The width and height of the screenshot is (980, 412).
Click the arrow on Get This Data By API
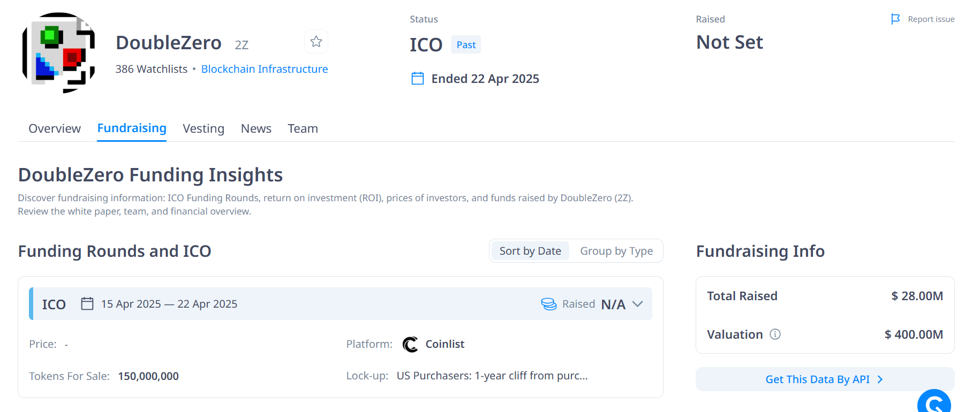coord(880,379)
